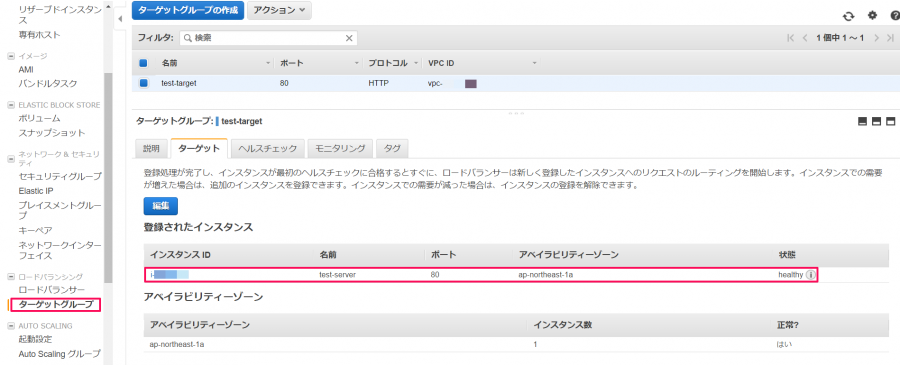Toggle the select-all checkbox in table header

click(x=143, y=63)
